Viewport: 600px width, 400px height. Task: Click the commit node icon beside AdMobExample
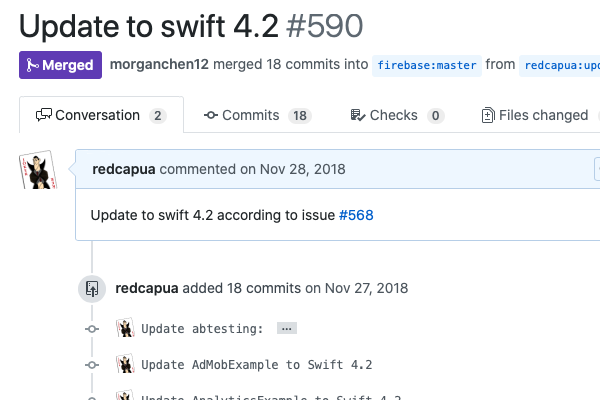point(92,364)
